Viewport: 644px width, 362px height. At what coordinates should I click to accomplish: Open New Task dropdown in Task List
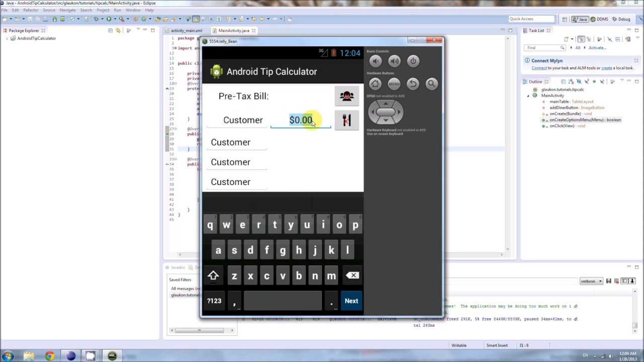(x=573, y=39)
